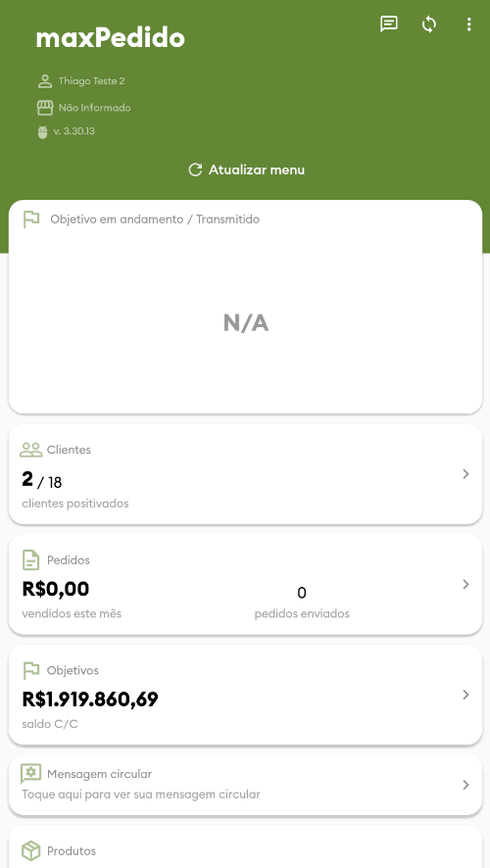Image resolution: width=490 pixels, height=868 pixels.
Task: Tap the R$1.919.860,69 saldo value
Action: pos(90,699)
